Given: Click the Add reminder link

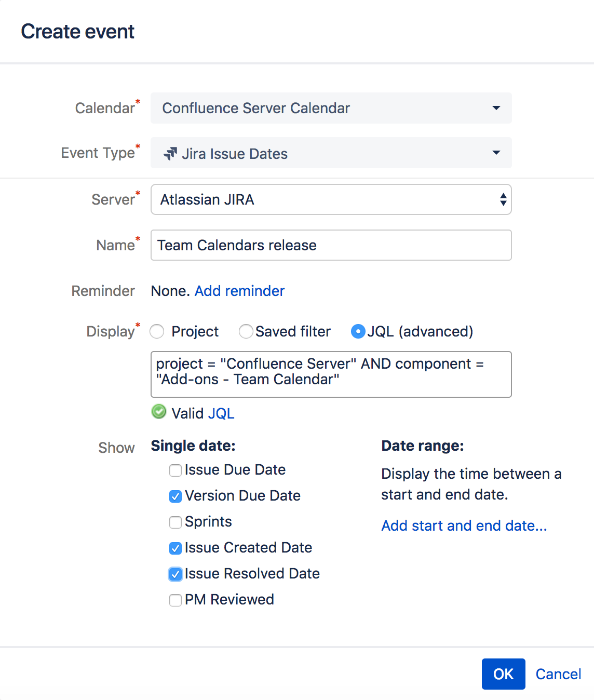Looking at the screenshot, I should click(x=239, y=291).
